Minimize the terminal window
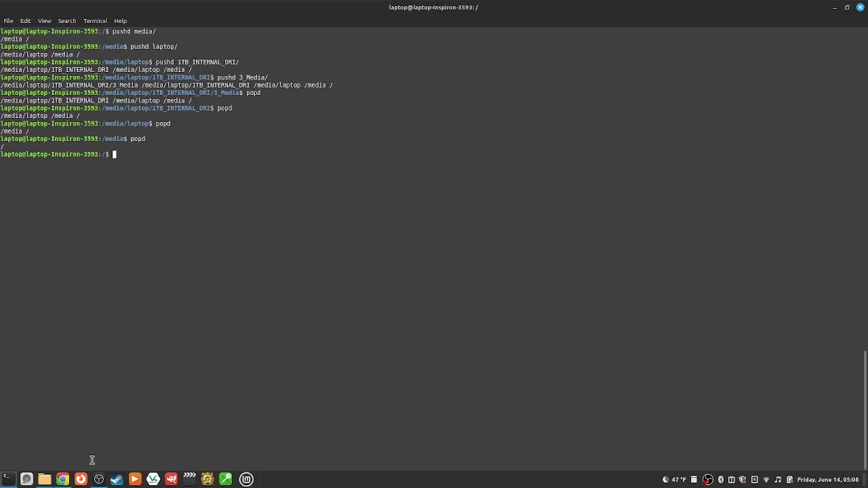The width and height of the screenshot is (868, 488). point(835,7)
